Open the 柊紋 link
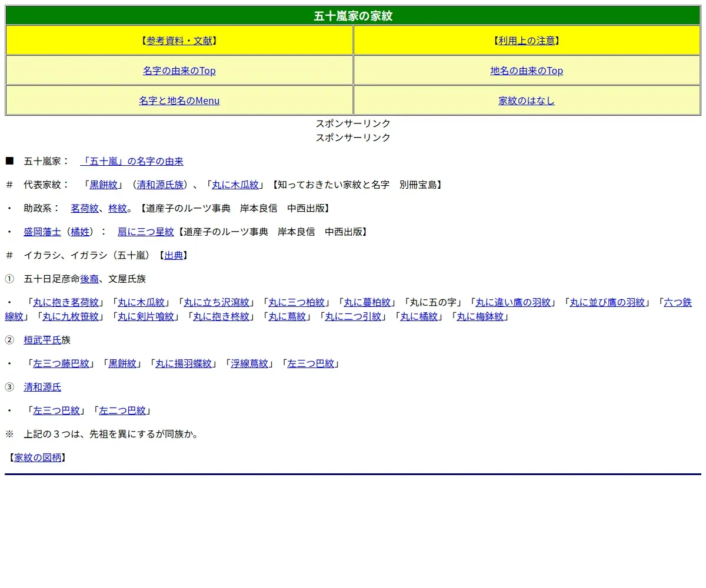706x588 pixels. point(118,208)
